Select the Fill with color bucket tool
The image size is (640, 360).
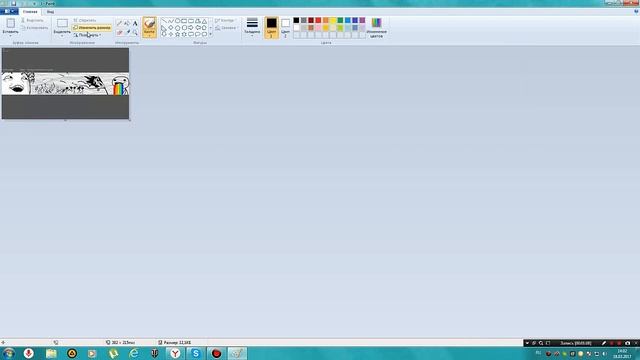(x=127, y=23)
